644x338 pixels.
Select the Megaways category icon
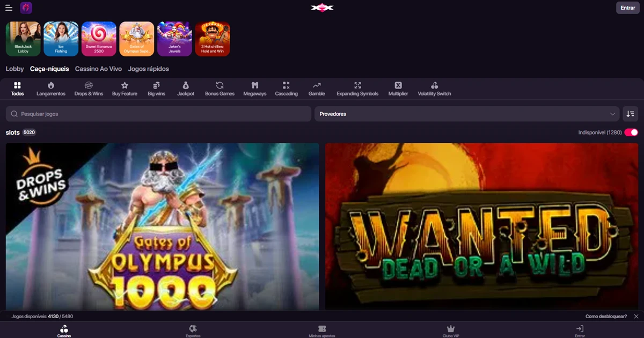pyautogui.click(x=255, y=89)
